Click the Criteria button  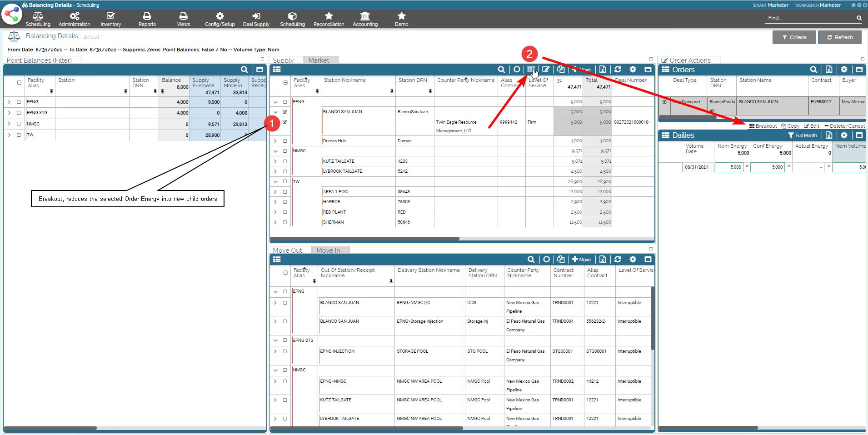pos(794,37)
